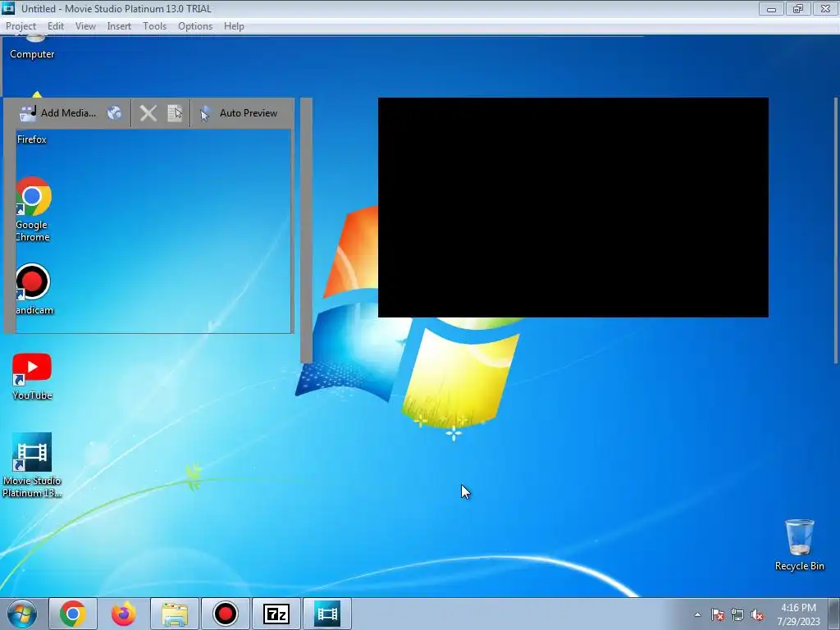Click the Movie Studio taskbar icon
Image resolution: width=840 pixels, height=630 pixels.
tap(327, 614)
